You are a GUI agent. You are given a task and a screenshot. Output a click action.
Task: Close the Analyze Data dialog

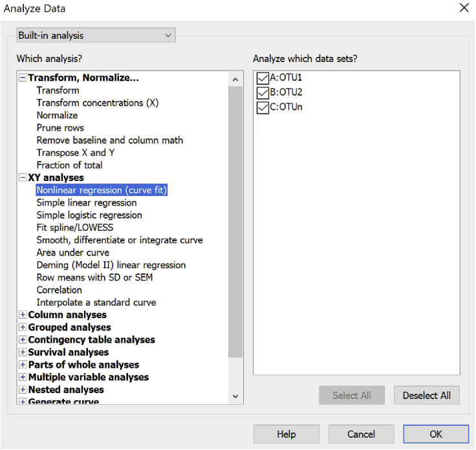(464, 8)
